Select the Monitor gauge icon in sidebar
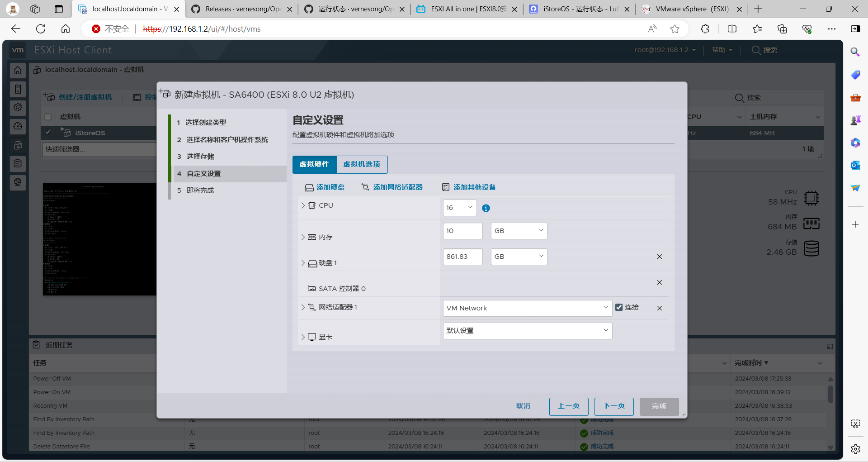The height and width of the screenshot is (462, 868). pos(18,126)
